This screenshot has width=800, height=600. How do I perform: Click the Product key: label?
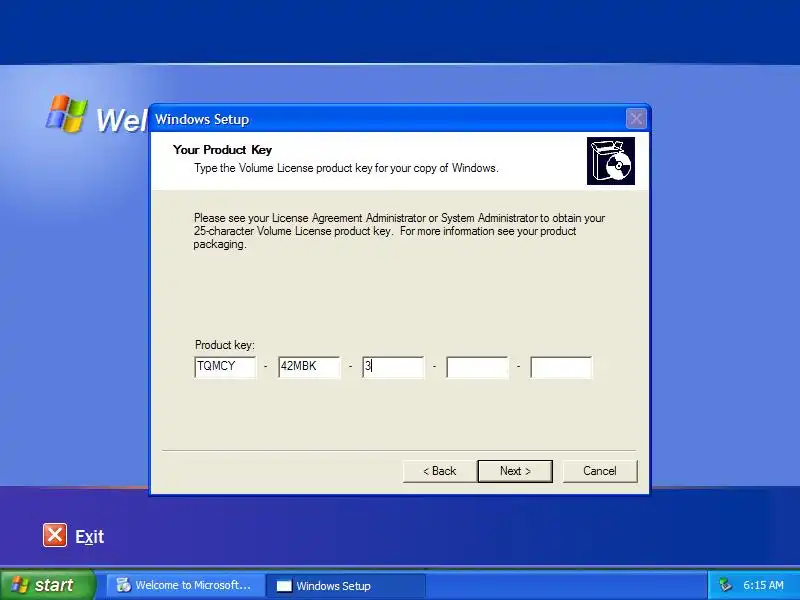(x=224, y=345)
